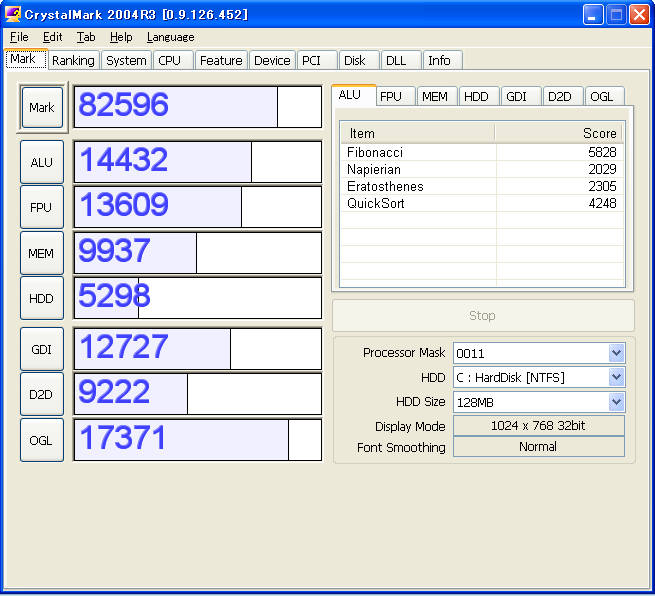Click the CrystalMark app icon in title bar

coord(13,14)
